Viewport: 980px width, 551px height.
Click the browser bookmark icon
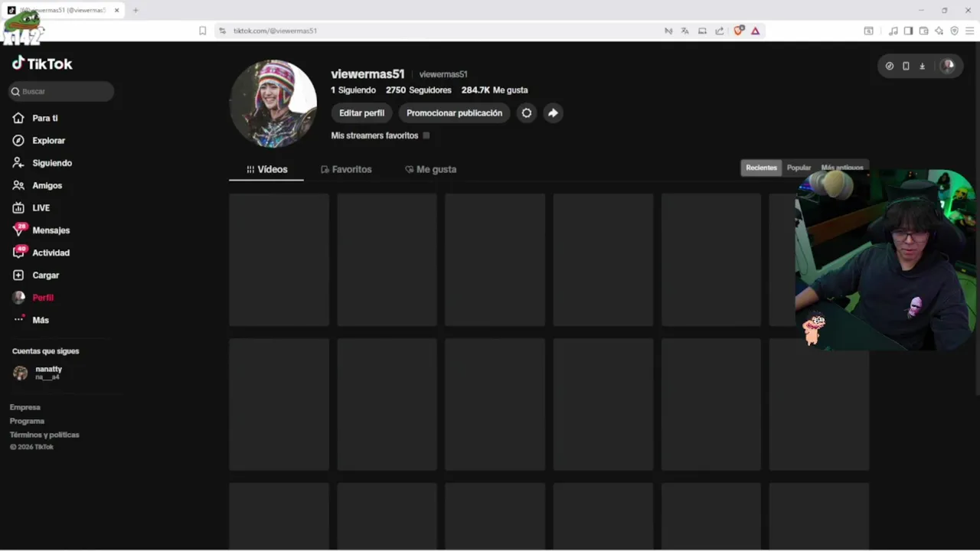pyautogui.click(x=202, y=31)
